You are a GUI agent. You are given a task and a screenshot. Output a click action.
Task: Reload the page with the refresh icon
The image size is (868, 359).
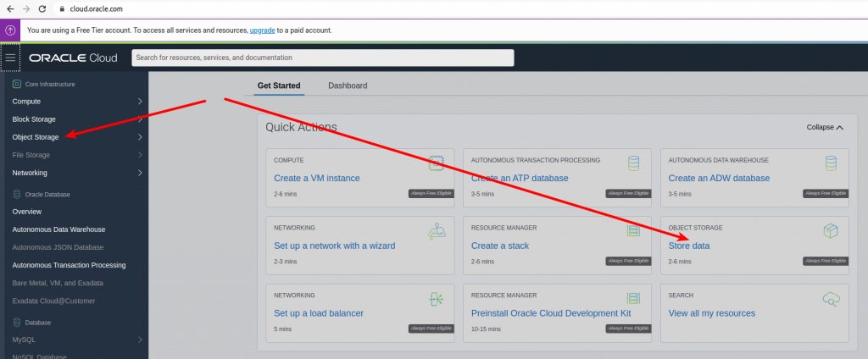(42, 8)
